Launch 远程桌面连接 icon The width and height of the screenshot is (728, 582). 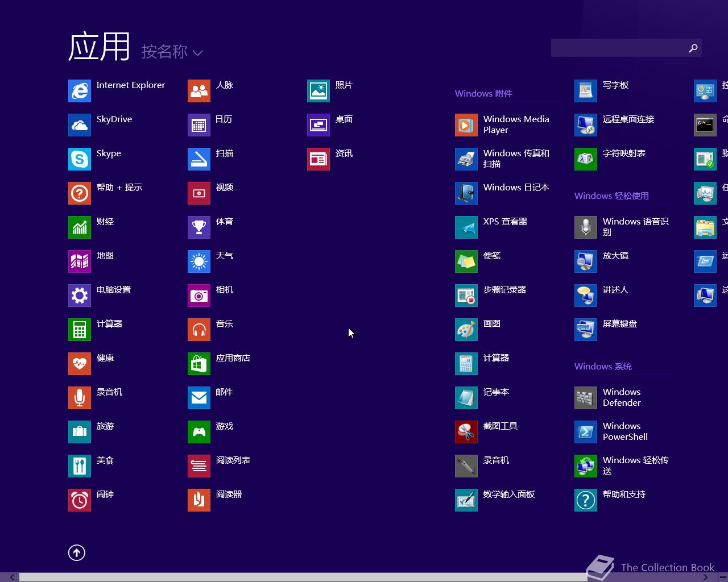tap(586, 125)
